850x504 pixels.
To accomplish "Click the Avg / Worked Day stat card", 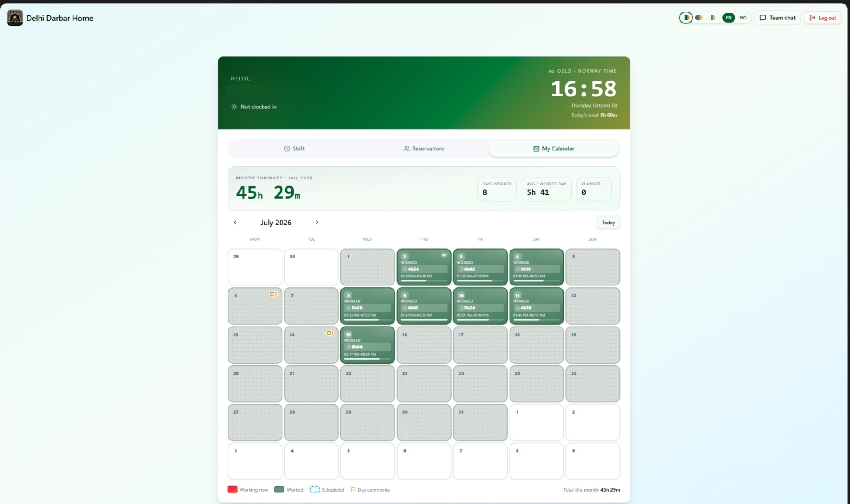I will 546,189.
